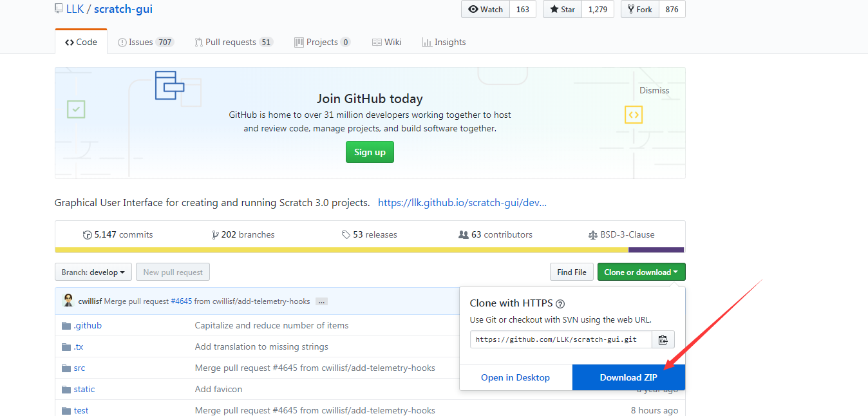Click the src folder icon
868x416 pixels.
coord(66,368)
